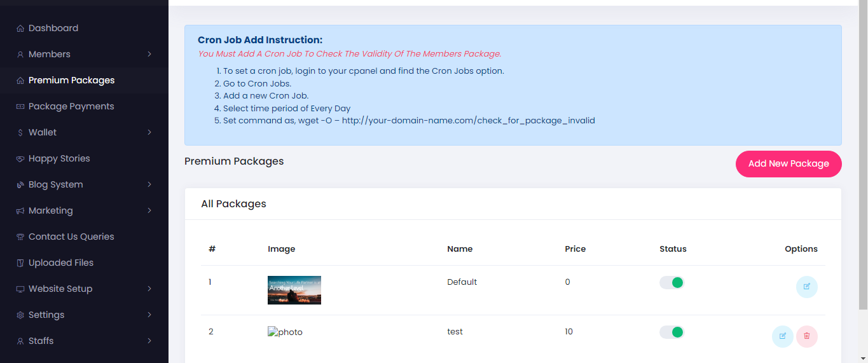The image size is (868, 363).
Task: Click edit icon for test package
Action: [x=782, y=336]
